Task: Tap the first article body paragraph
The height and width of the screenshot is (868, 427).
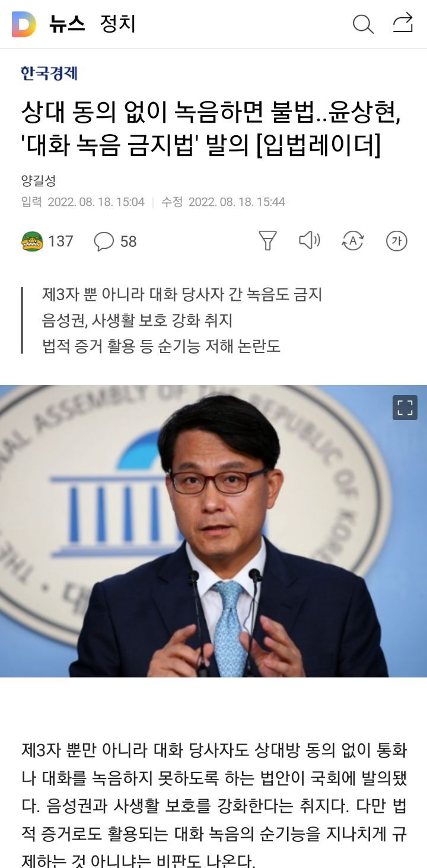Action: tap(213, 805)
